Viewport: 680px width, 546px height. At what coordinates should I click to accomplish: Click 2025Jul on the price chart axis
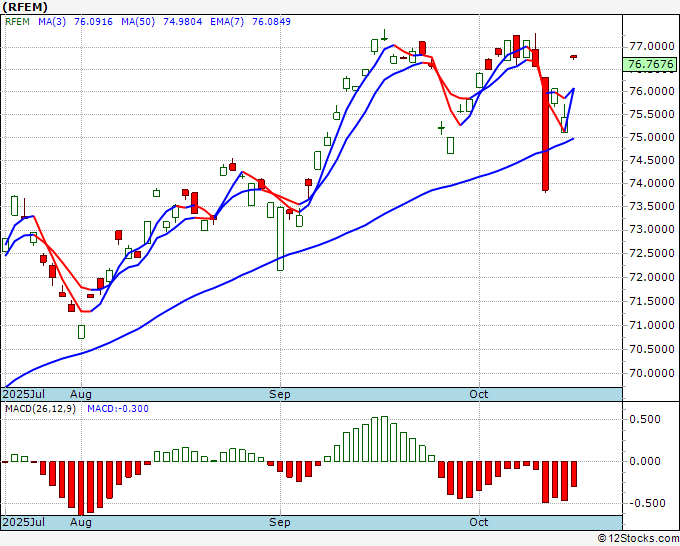click(x=24, y=394)
